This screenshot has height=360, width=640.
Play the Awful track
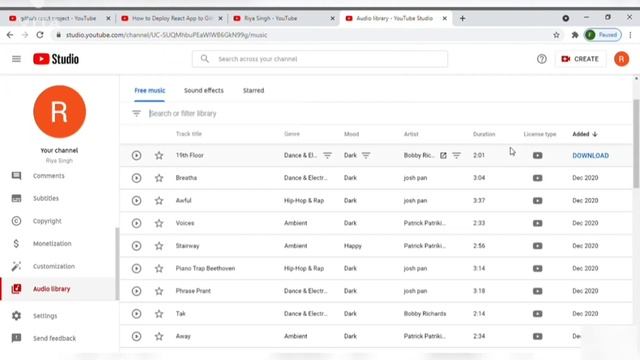pyautogui.click(x=136, y=201)
